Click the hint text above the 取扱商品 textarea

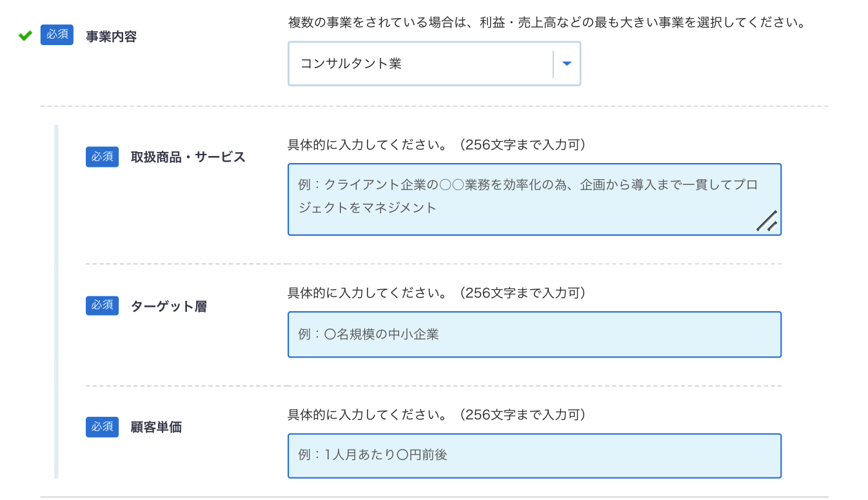coord(437,145)
